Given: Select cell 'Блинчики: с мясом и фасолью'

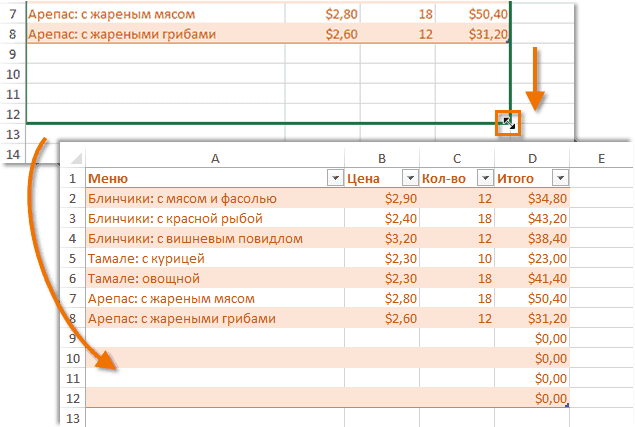Looking at the screenshot, I should tap(215, 199).
